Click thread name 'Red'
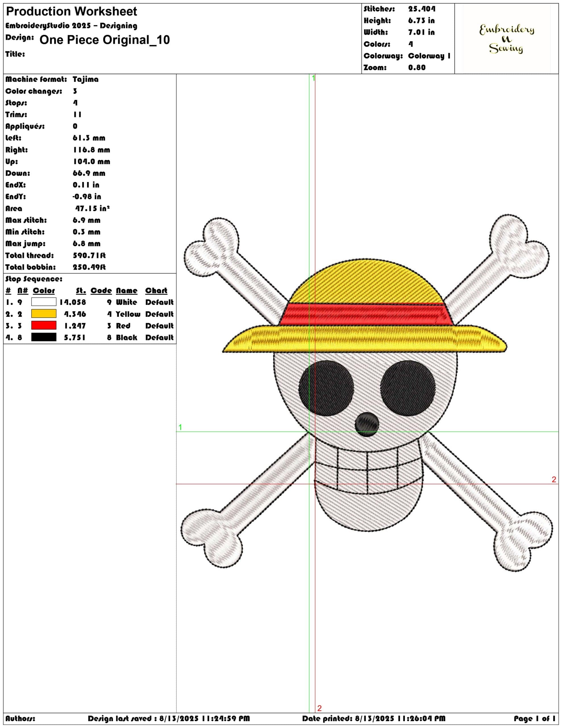Image resolution: width=562 pixels, height=728 pixels. 123,326
